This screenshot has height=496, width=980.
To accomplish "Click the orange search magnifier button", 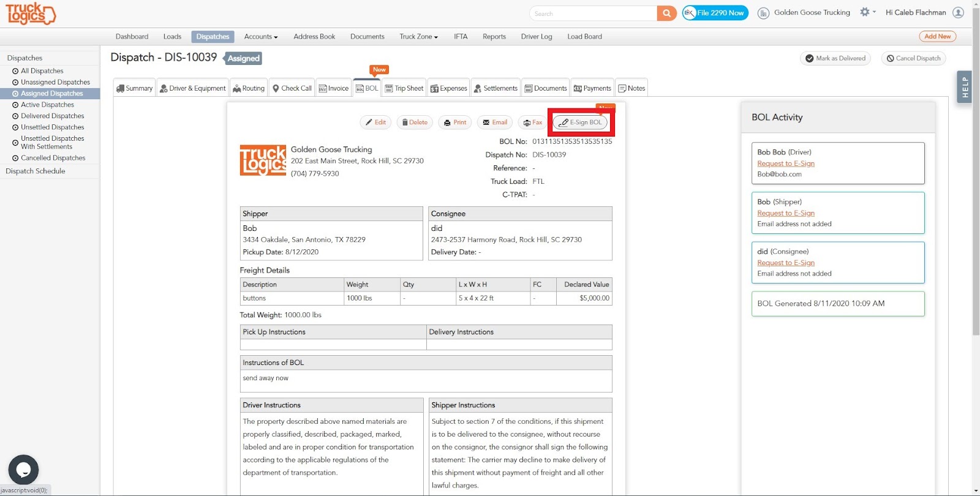I will tap(666, 13).
